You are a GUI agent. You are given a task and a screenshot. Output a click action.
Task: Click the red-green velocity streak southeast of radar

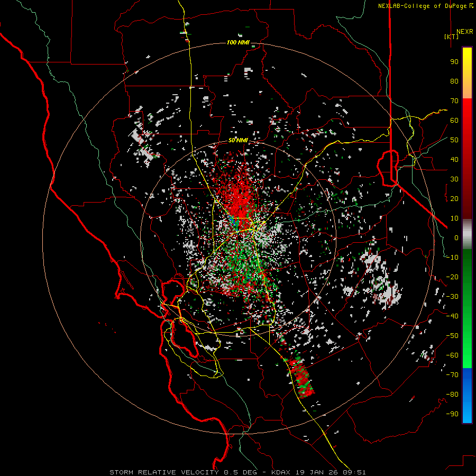pos(301,377)
